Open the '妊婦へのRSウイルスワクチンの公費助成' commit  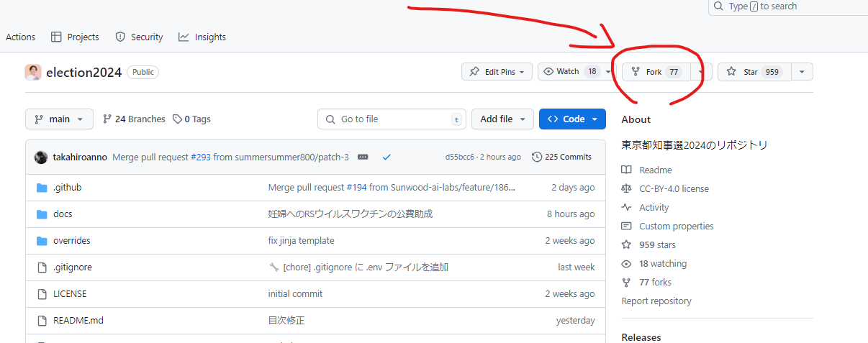pos(351,214)
